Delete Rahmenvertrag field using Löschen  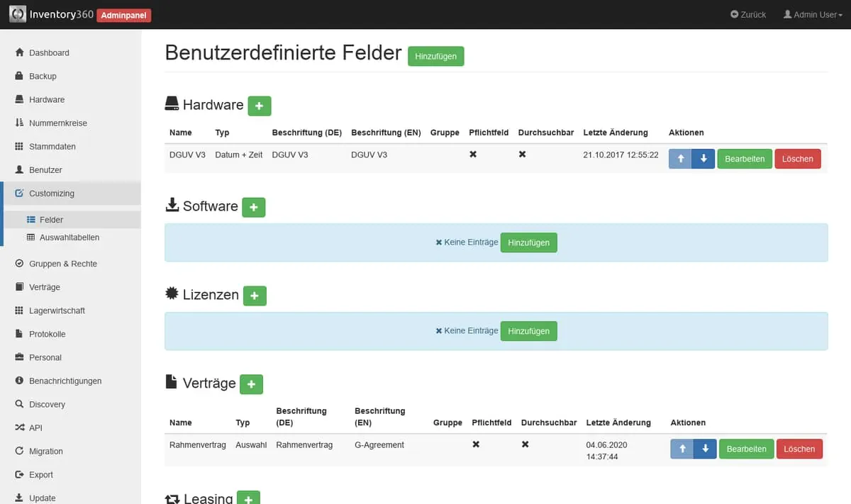(x=799, y=449)
